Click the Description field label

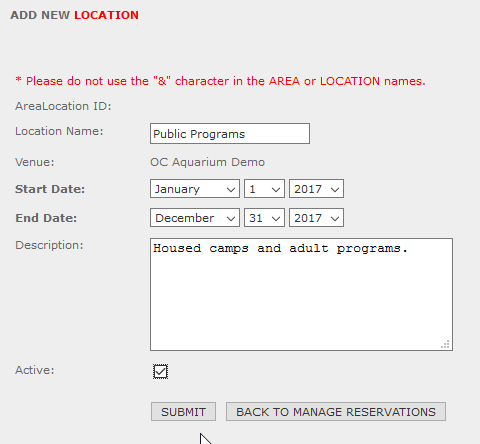point(49,245)
